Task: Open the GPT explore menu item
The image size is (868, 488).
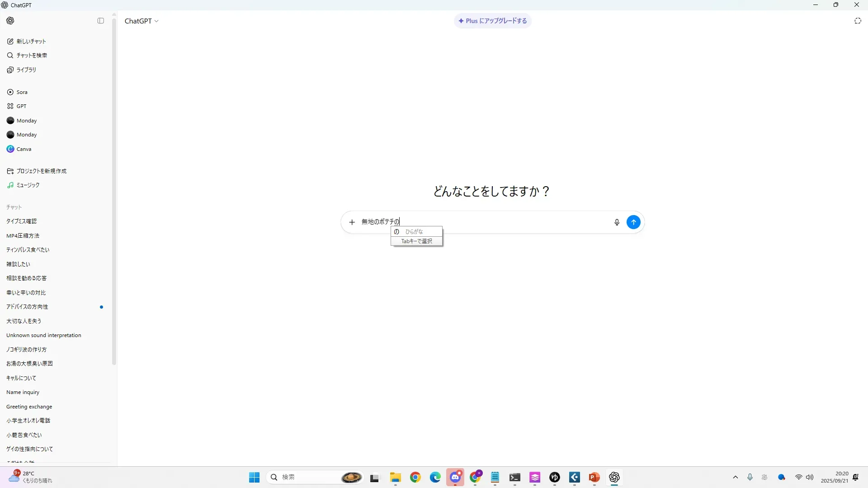Action: pyautogui.click(x=21, y=106)
